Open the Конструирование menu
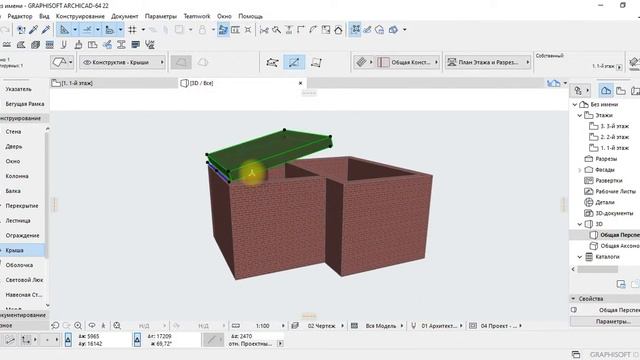The width and height of the screenshot is (640, 360). click(x=80, y=16)
